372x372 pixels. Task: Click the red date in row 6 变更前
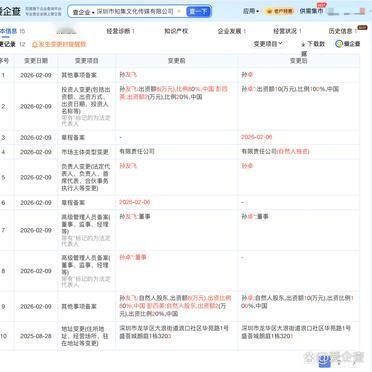[135, 202]
